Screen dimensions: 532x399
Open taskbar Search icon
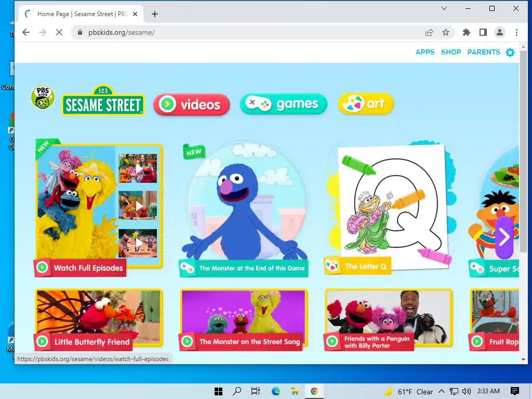point(237,391)
